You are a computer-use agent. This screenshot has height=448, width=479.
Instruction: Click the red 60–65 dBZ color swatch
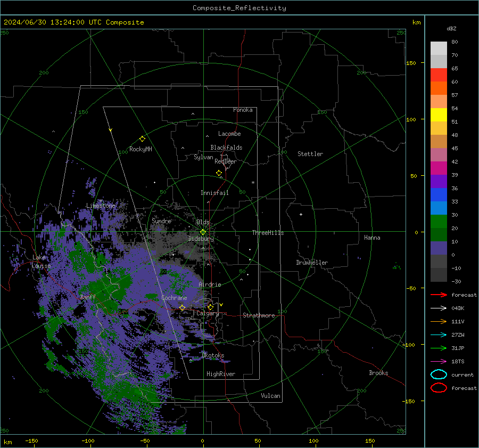[x=439, y=75]
